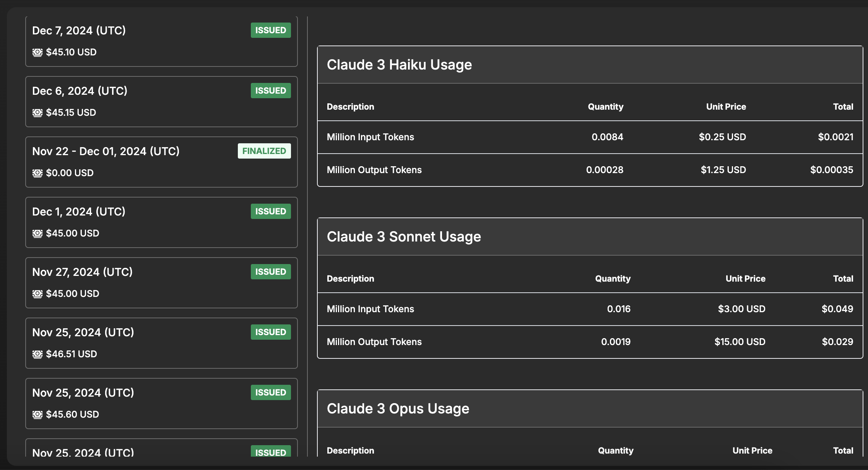Select the Dec 1, 2024 invoice card
Screen dimensions: 868x470
(x=161, y=222)
